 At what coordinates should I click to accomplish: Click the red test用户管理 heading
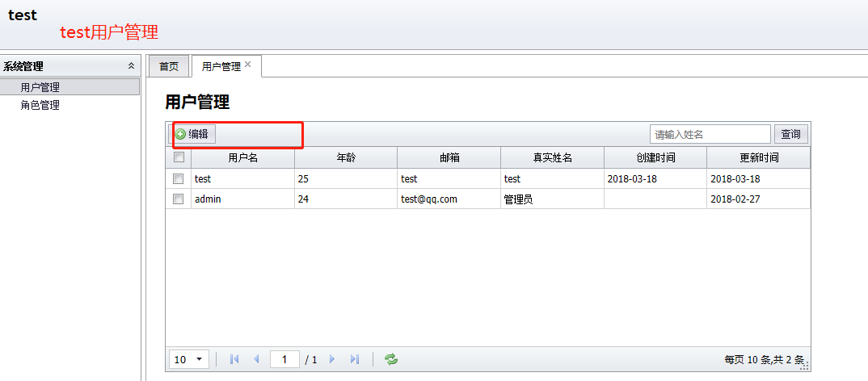tap(110, 32)
